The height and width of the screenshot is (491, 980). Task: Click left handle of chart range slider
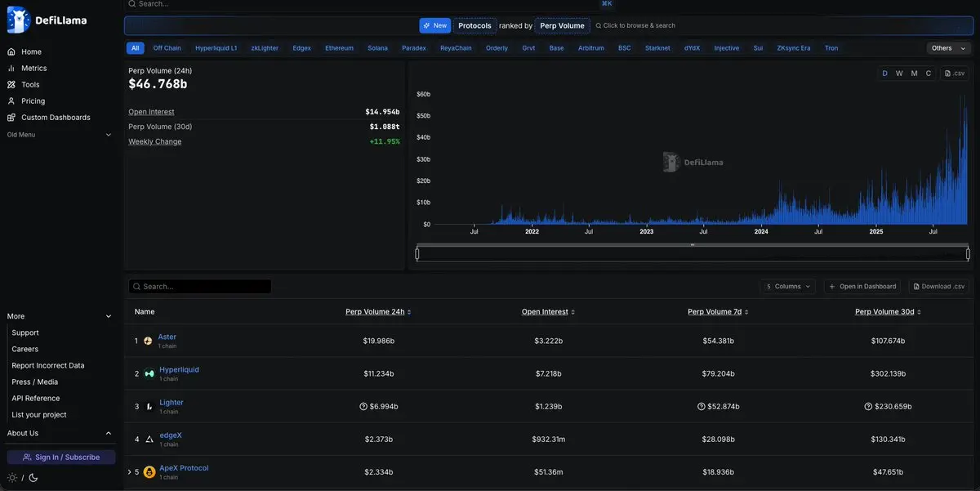[x=417, y=254]
